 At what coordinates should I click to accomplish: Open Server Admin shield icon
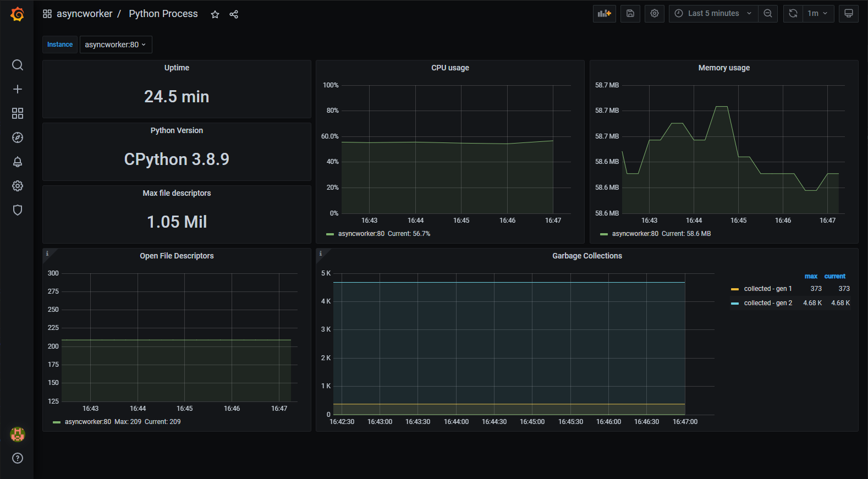[18, 210]
